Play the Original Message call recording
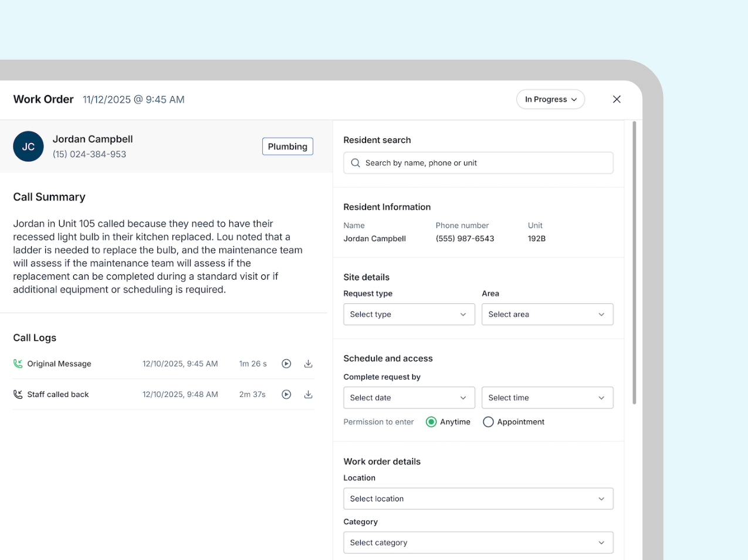 [x=286, y=364]
